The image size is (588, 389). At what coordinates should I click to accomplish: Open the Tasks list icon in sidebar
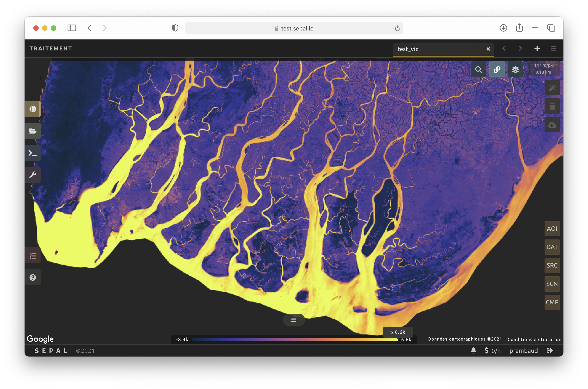pyautogui.click(x=32, y=255)
